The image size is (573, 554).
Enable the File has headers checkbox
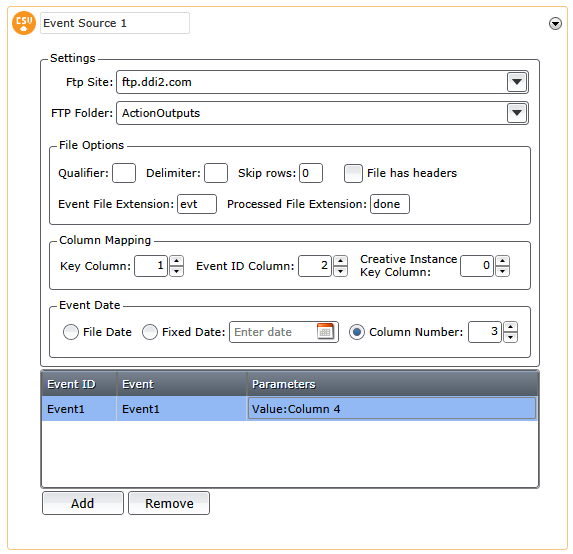point(353,173)
